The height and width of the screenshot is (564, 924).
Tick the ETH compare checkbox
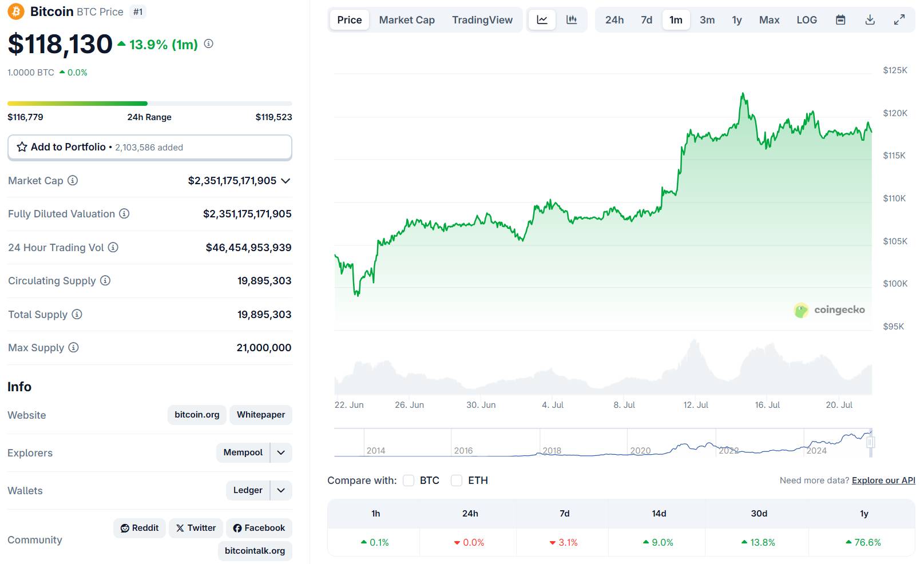pos(457,480)
